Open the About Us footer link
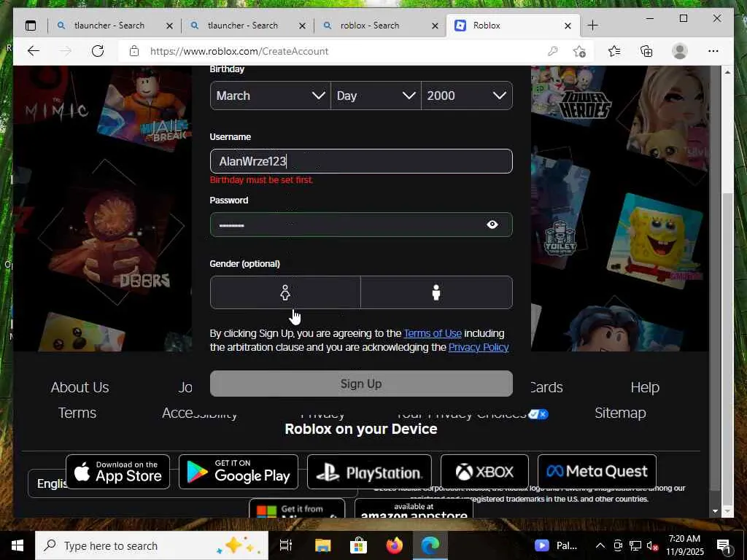 tap(80, 387)
